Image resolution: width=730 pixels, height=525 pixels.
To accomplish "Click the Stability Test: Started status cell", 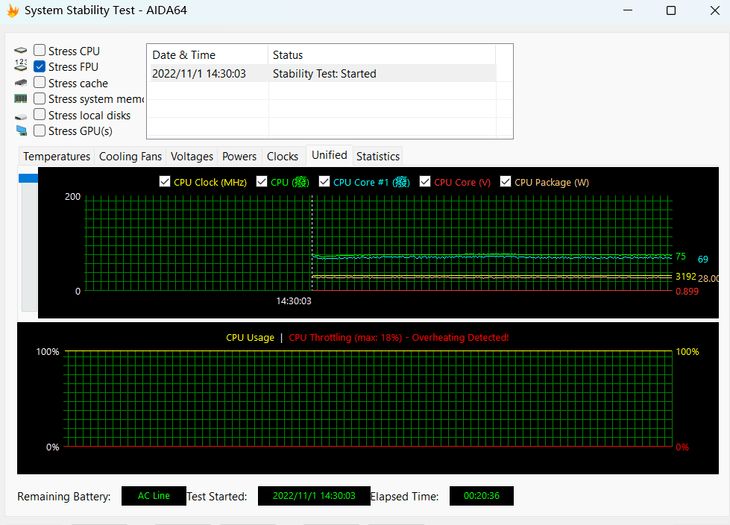I will pos(324,74).
